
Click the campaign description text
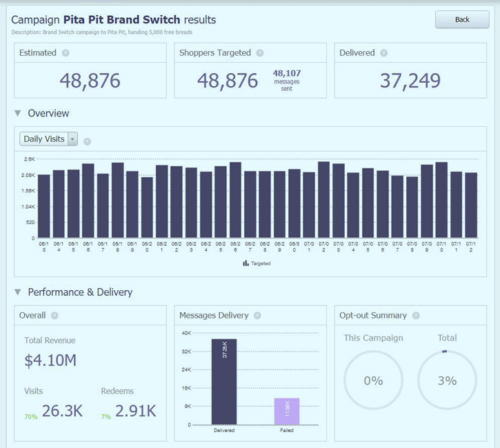click(x=101, y=32)
